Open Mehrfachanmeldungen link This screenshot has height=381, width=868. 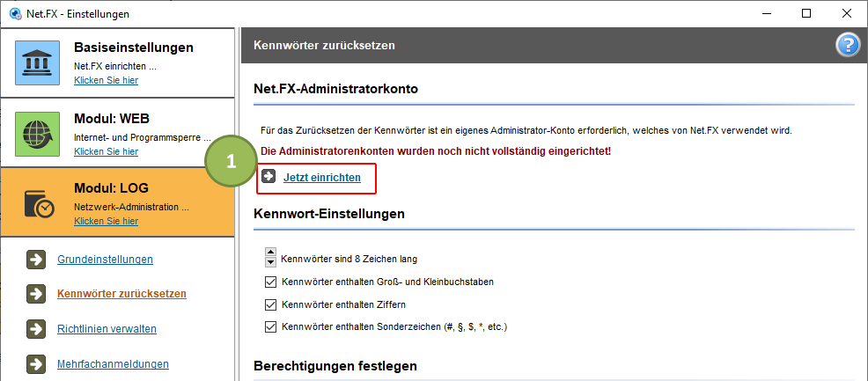[x=113, y=364]
